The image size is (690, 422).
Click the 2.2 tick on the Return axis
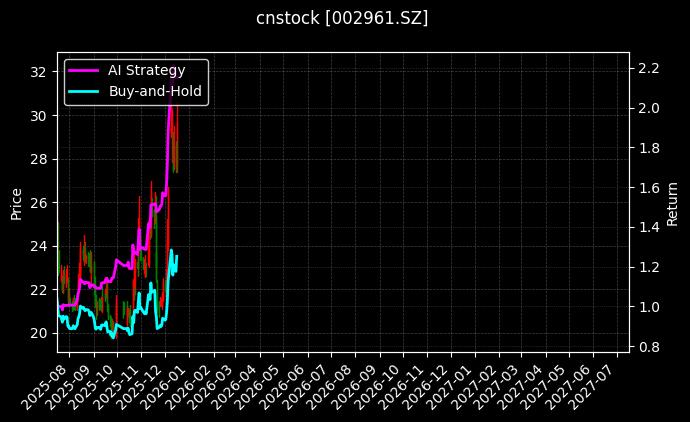point(648,68)
